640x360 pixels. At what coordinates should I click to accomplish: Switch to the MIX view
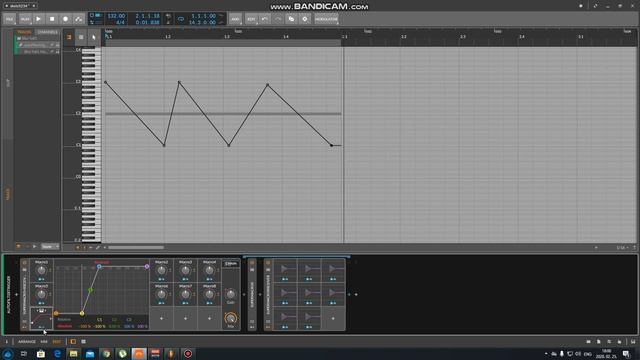pos(44,342)
